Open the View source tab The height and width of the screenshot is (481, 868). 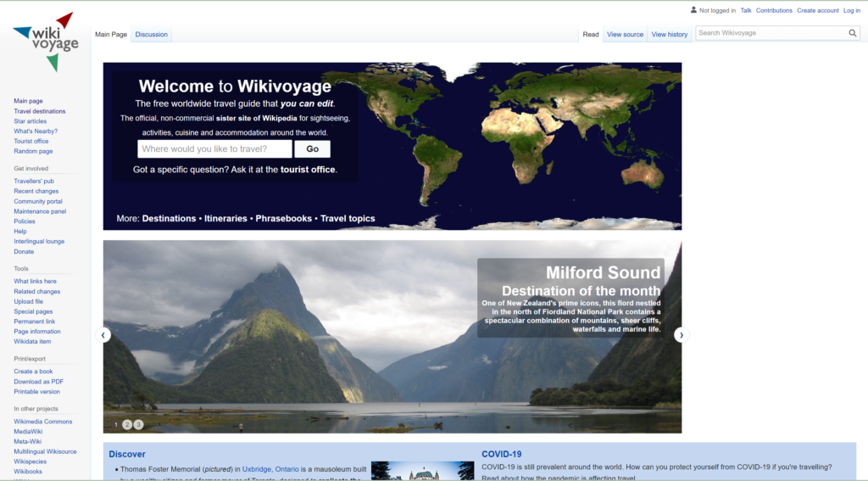625,34
